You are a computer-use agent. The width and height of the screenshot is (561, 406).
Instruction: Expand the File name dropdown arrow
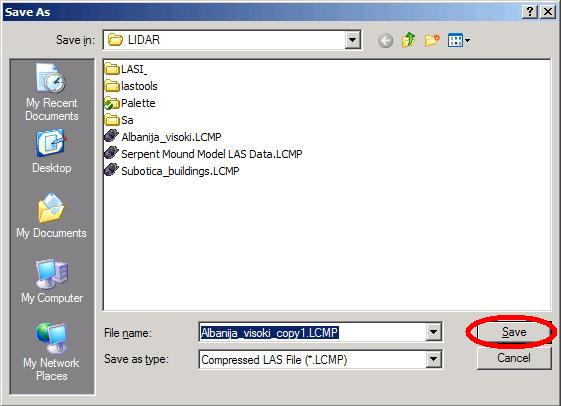[x=433, y=332]
